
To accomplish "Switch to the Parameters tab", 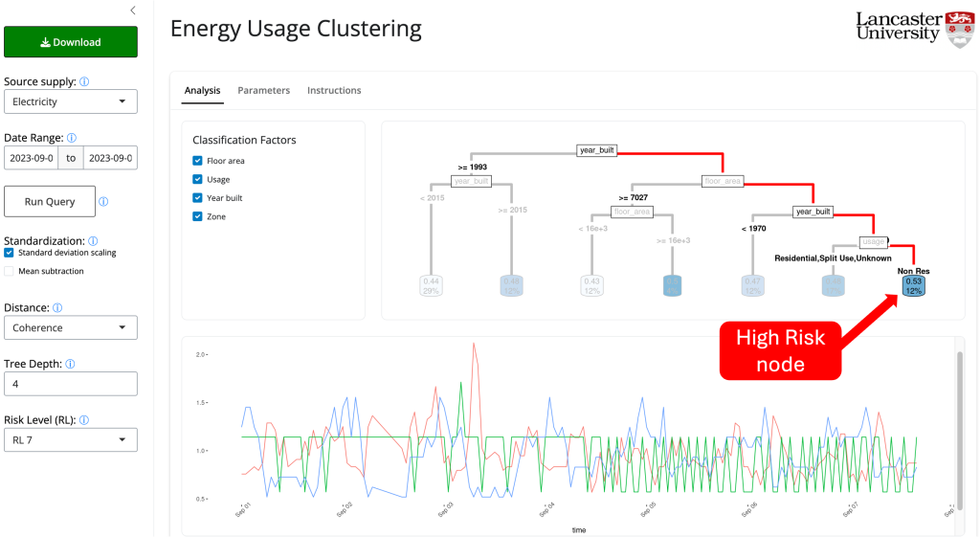I will (263, 90).
